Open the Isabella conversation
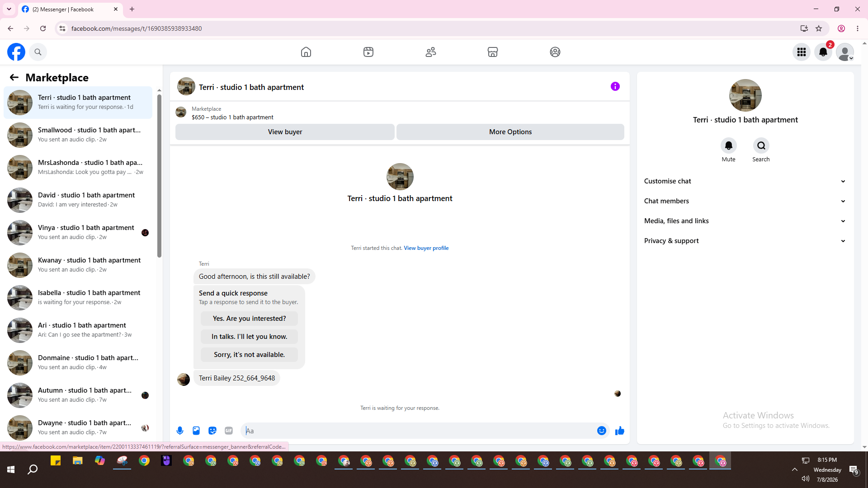 (x=78, y=298)
